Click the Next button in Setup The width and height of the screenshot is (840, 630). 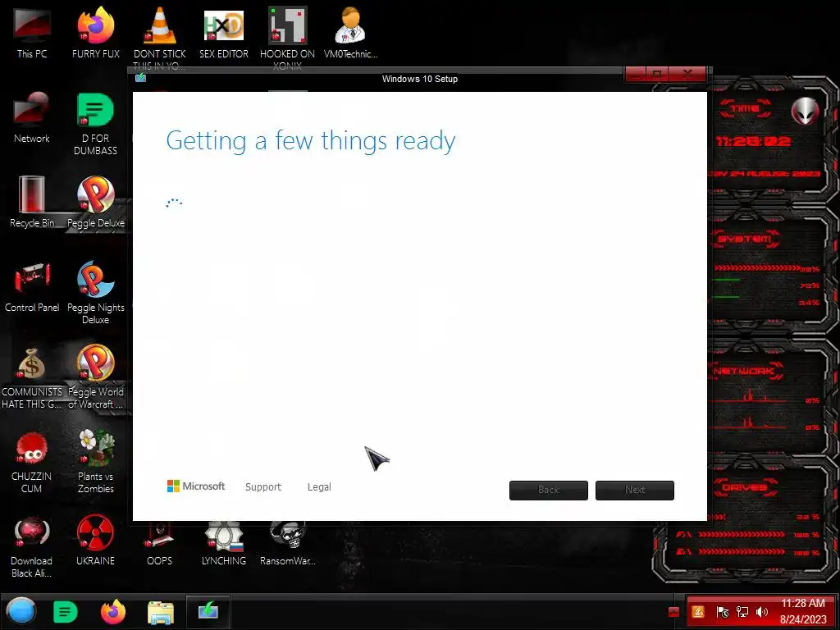click(x=634, y=491)
